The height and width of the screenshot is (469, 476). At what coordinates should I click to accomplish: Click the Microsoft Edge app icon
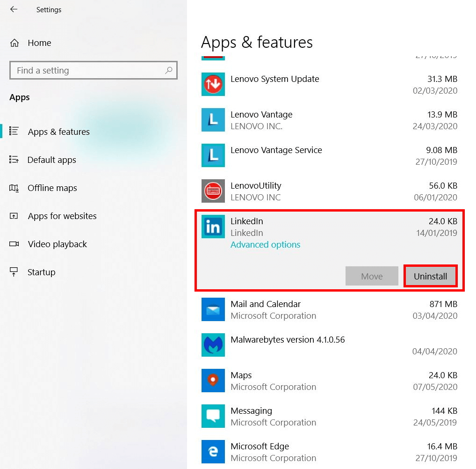point(213,452)
